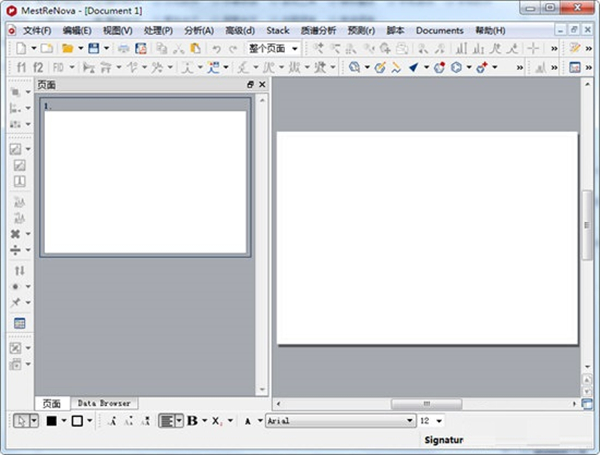600x455 pixels.
Task: Click the f1 toolbar icon
Action: [19, 68]
